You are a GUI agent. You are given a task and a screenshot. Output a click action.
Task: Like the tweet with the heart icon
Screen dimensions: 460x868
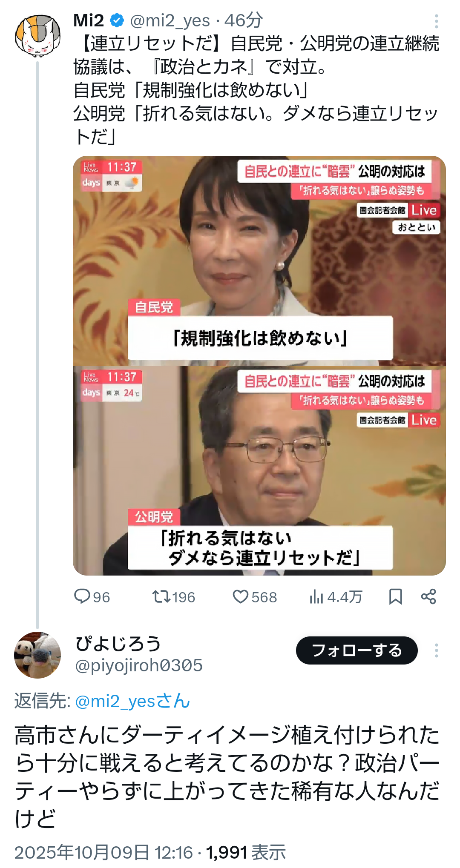[x=240, y=596]
